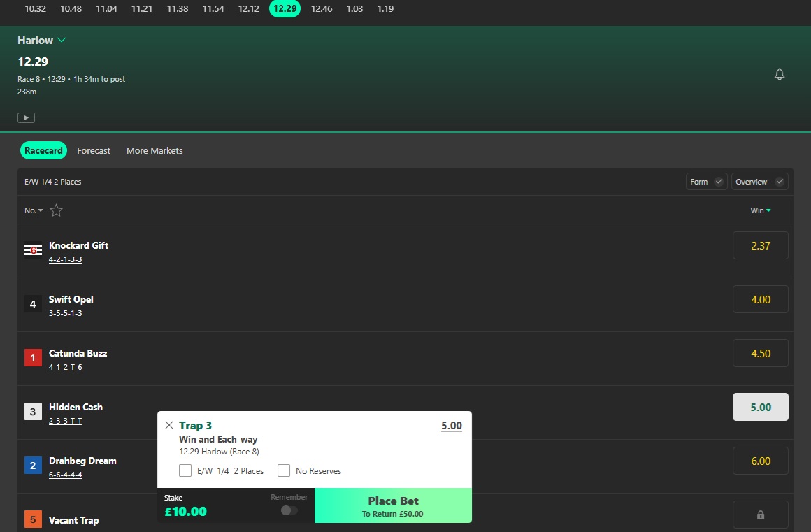This screenshot has height=532, width=811.
Task: Select Knockard Gift's trap number badge
Action: (x=33, y=250)
